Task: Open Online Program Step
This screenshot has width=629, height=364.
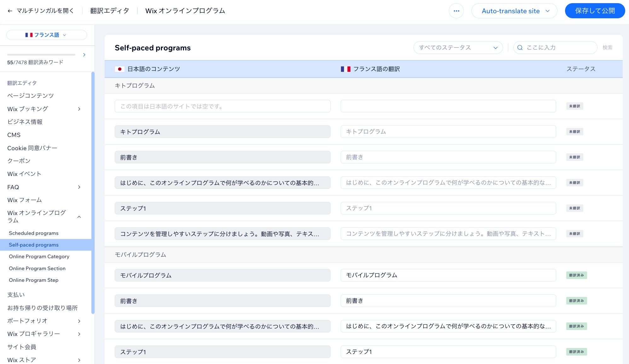Action: click(x=34, y=280)
